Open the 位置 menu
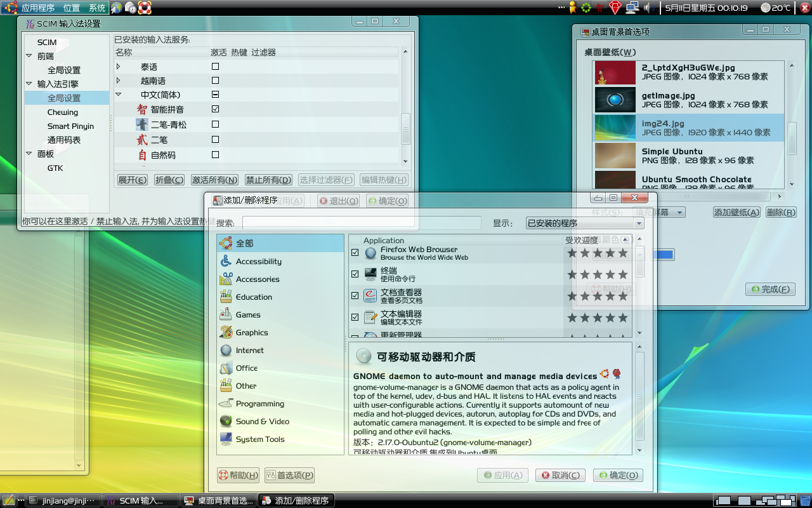 (72, 8)
